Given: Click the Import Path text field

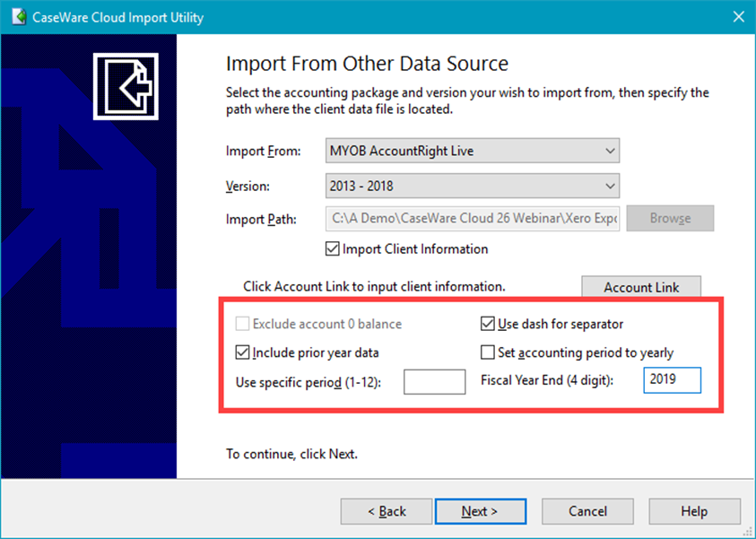Looking at the screenshot, I should pos(472,219).
